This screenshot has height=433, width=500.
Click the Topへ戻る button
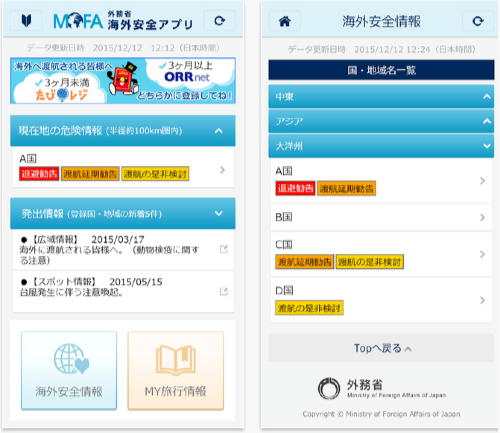[381, 348]
